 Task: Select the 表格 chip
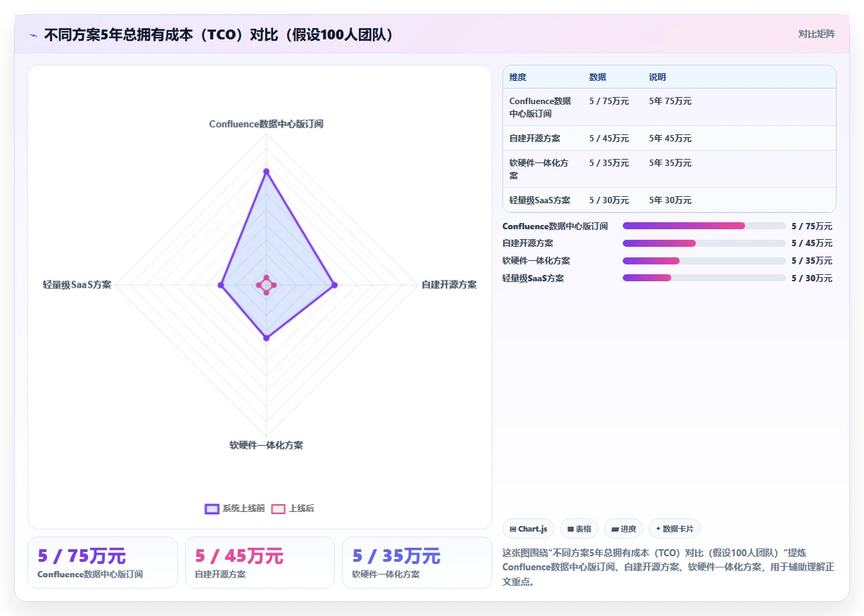click(579, 529)
